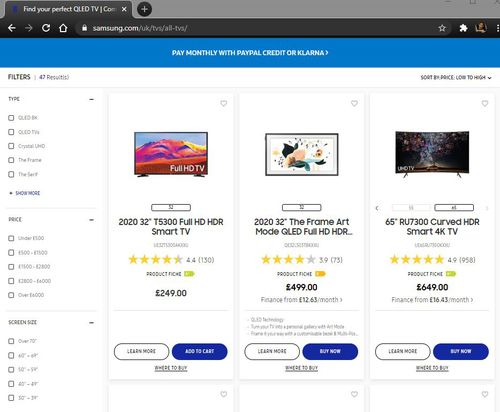The image size is (500, 412).
Task: Open Where To Buy for T5300 TV
Action: 171,368
